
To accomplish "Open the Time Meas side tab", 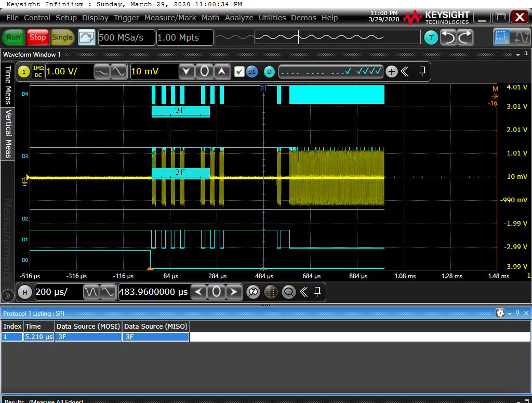I will tap(8, 85).
